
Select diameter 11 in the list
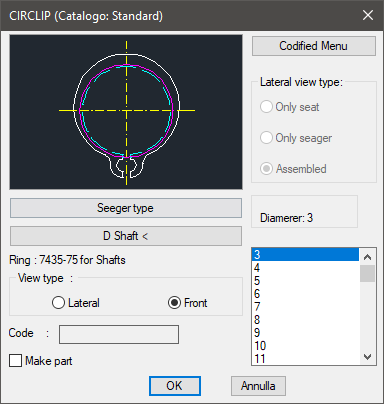pos(306,359)
